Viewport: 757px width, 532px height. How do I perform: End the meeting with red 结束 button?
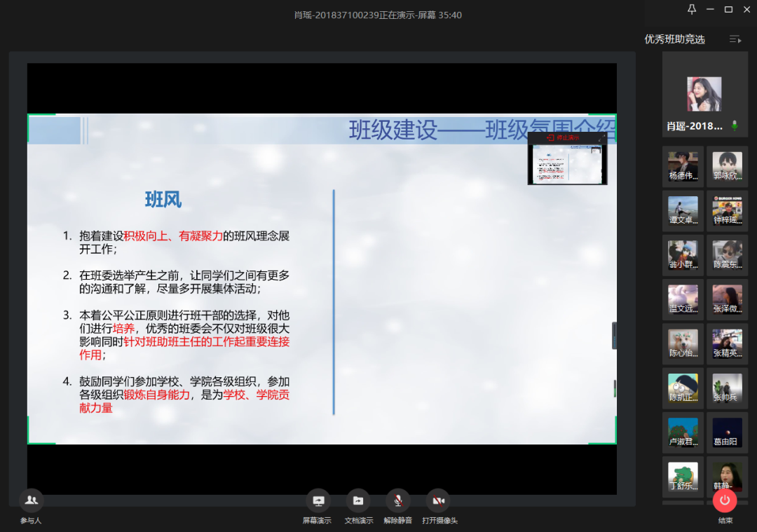[x=725, y=500]
